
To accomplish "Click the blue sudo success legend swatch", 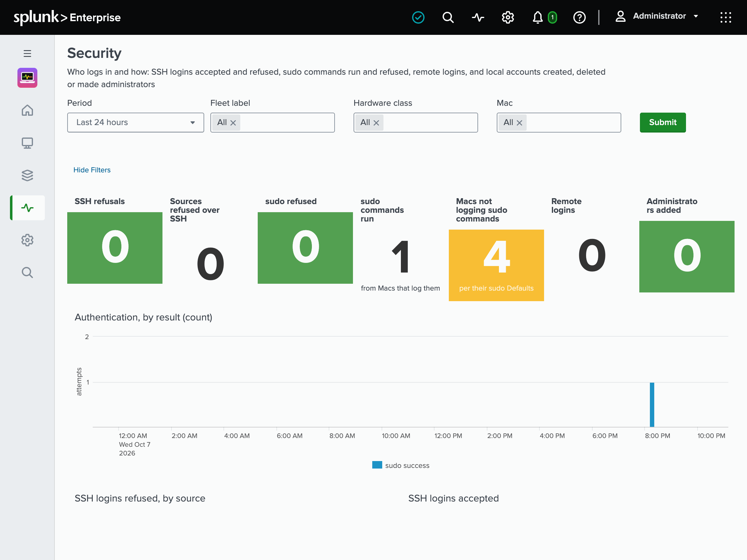I will (x=377, y=465).
